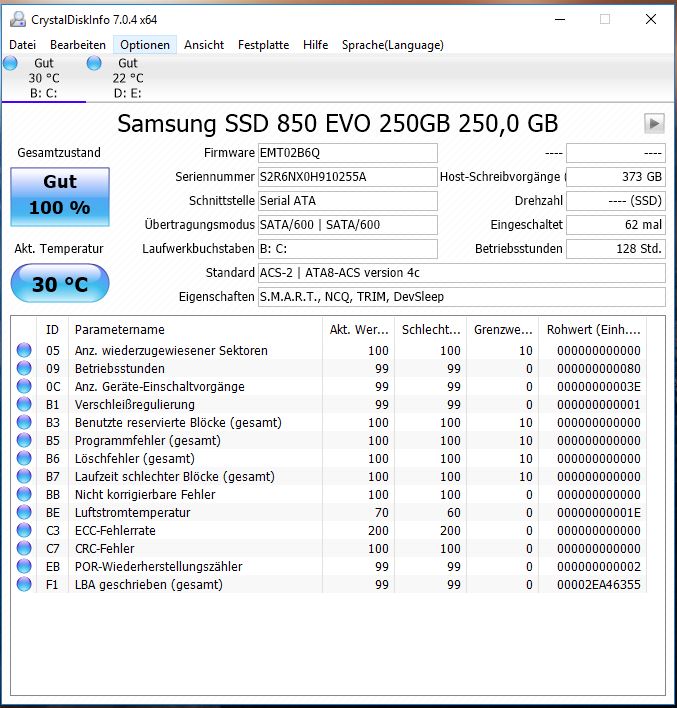
Task: Open the Datei menu
Action: [x=23, y=45]
